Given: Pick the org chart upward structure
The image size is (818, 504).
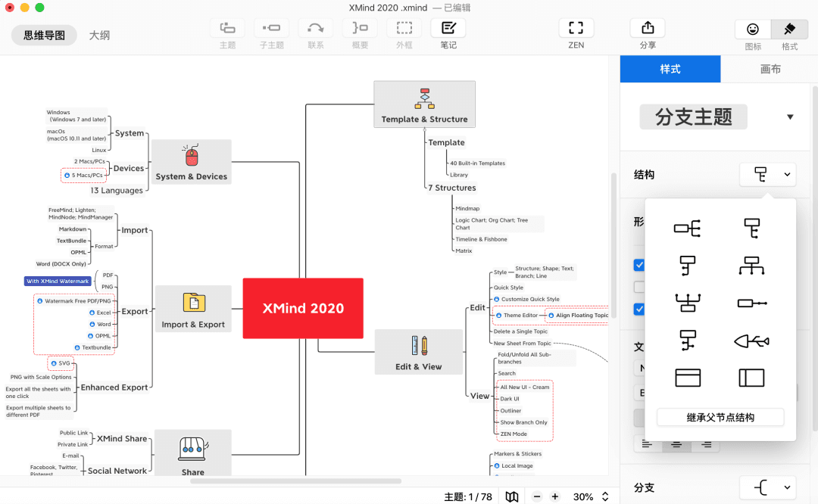Looking at the screenshot, I should pyautogui.click(x=687, y=303).
